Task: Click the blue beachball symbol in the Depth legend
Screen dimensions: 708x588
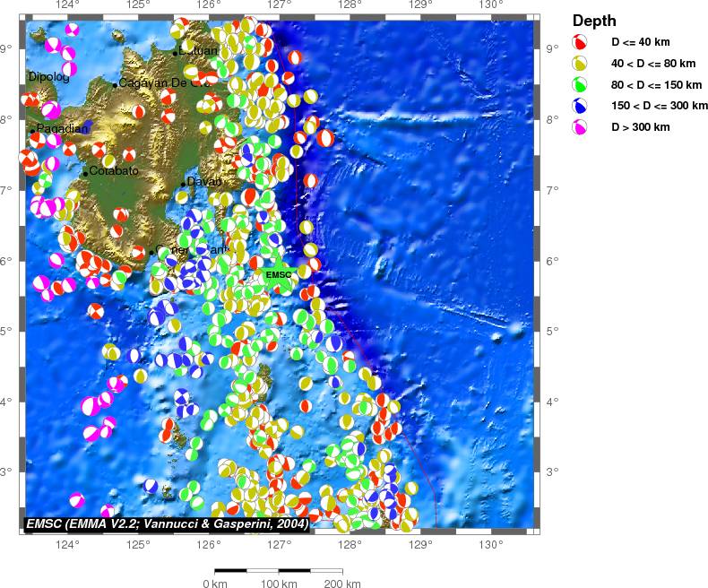Action: [x=581, y=107]
